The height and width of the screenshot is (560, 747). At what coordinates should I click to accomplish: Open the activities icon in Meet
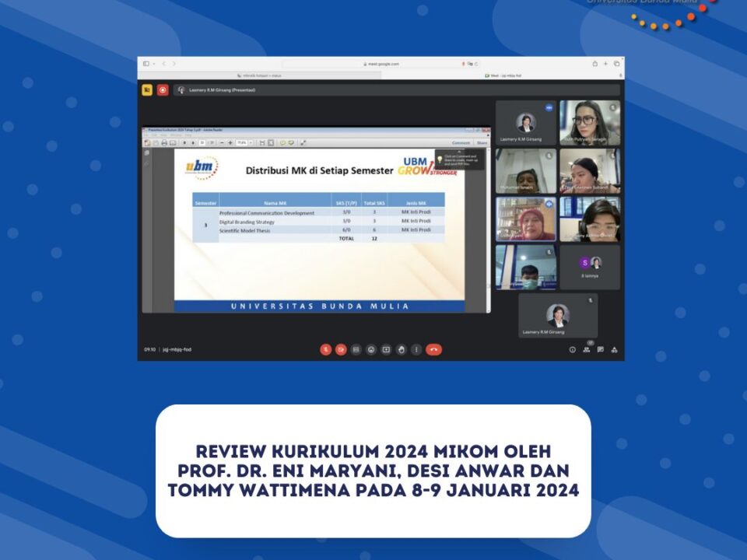point(615,349)
